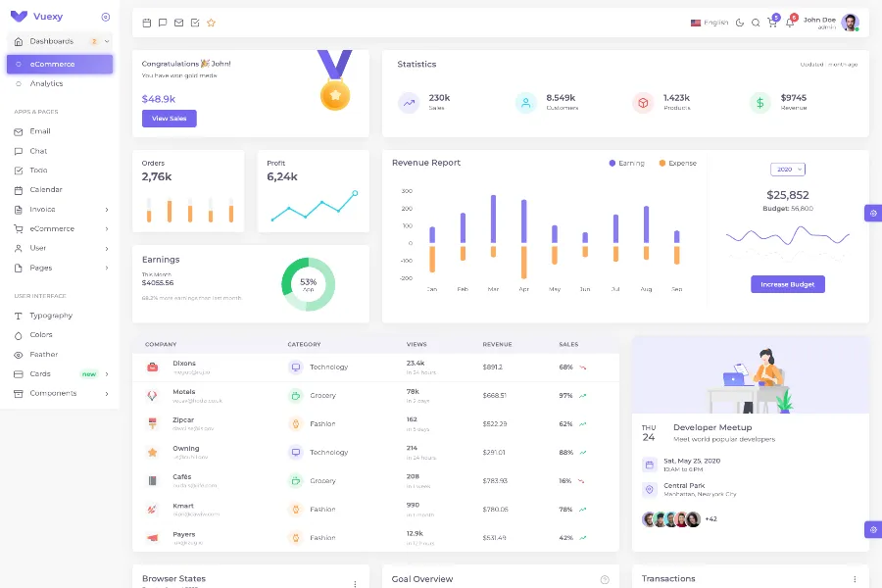Open the mail shortcut icon in navbar
The height and width of the screenshot is (588, 882).
coord(178,23)
